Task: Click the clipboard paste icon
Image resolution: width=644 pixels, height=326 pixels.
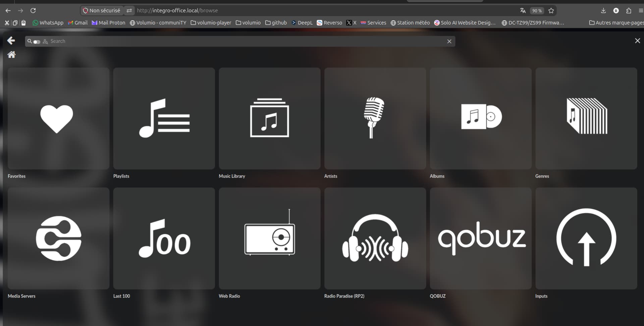Action: pos(23,22)
